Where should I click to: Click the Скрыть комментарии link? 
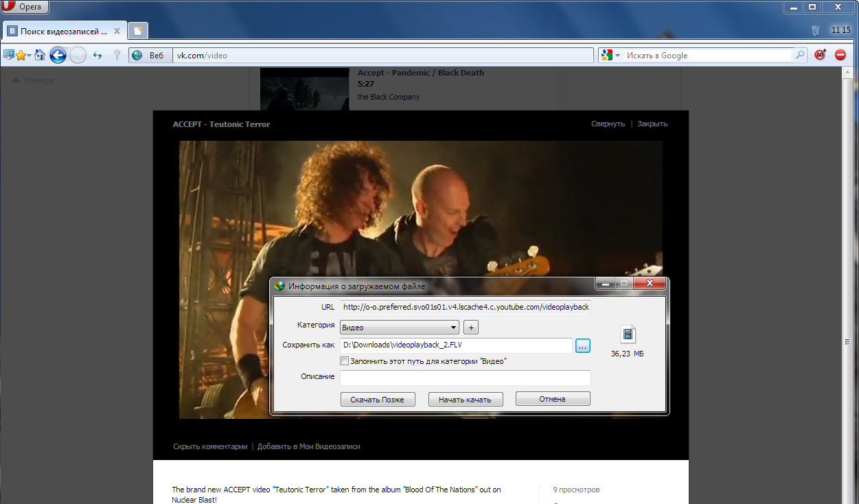[x=210, y=446]
